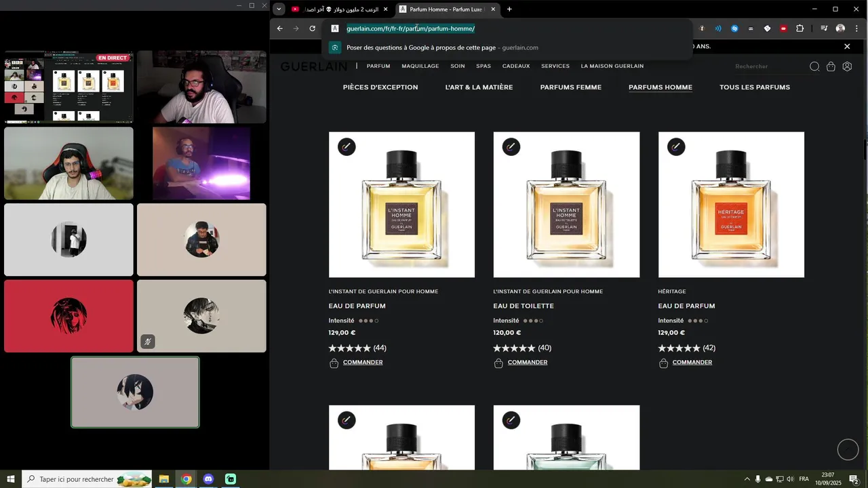Go to L'ART & LA MATIÈRE category
Image resolution: width=868 pixels, height=488 pixels.
[479, 87]
